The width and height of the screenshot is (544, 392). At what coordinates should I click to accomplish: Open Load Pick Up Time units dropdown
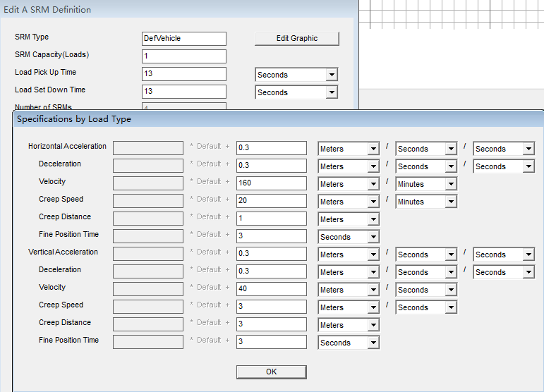pos(296,75)
